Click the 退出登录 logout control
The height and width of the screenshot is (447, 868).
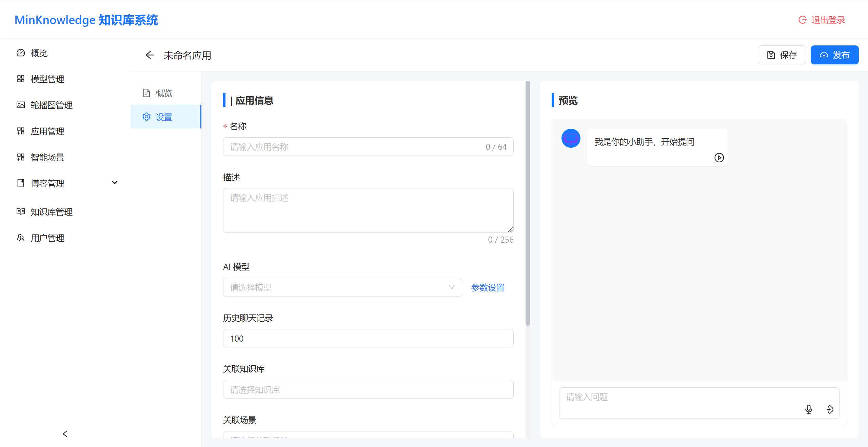coord(827,20)
